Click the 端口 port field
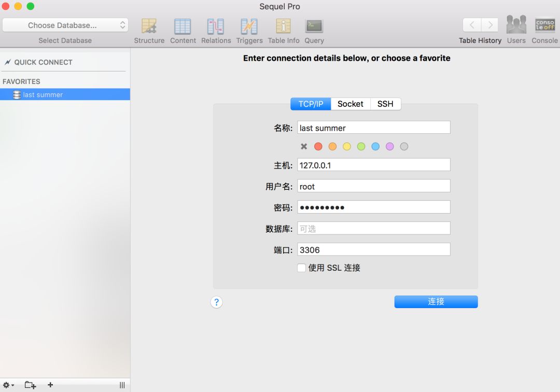Screen dimensions: 560x392 point(373,249)
